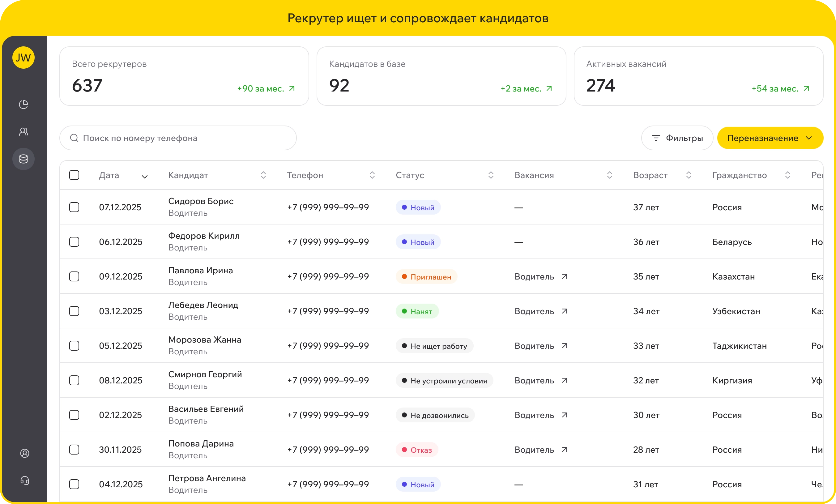Check the Павлова Ирина row checkbox

tap(74, 276)
